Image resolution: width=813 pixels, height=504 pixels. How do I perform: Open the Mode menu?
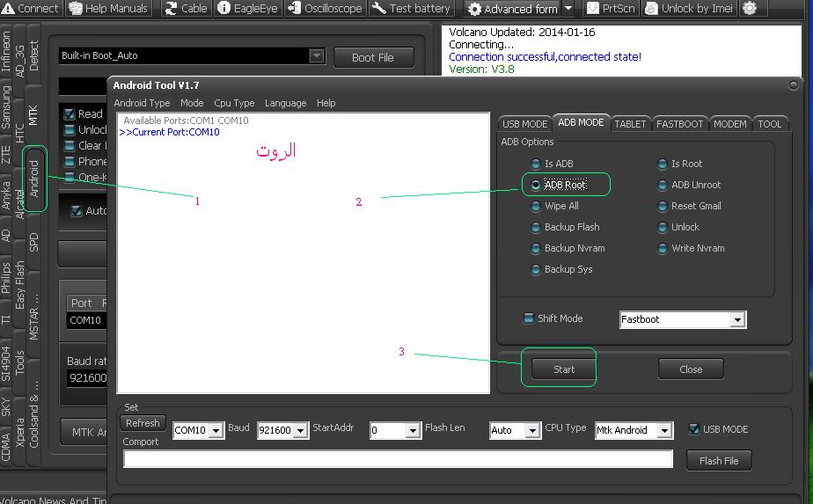(x=192, y=103)
